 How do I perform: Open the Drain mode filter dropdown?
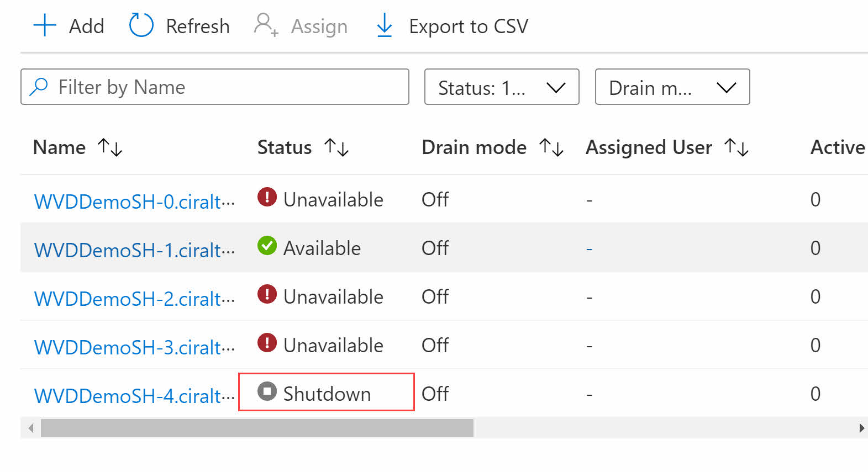(x=672, y=87)
